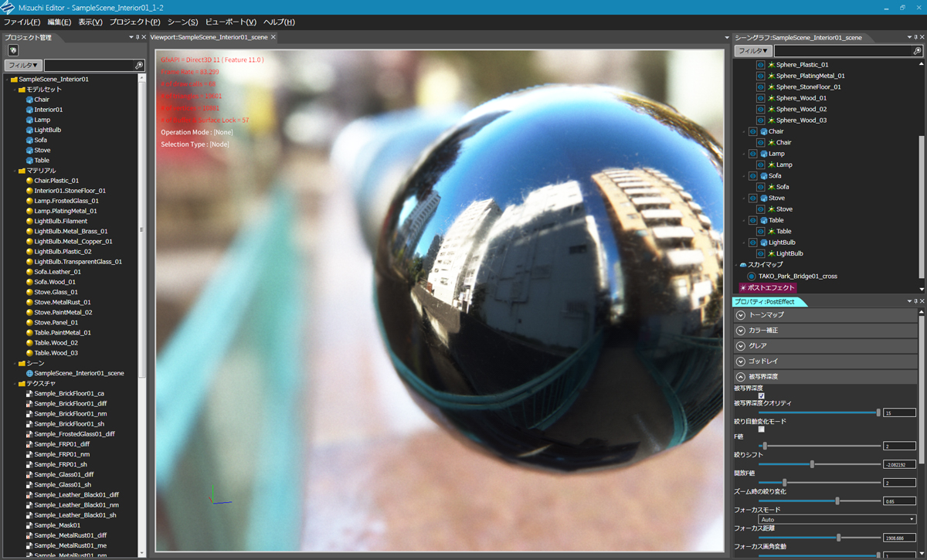Uncheck the 被写界深度 enable checkbox
Screen dimensions: 927x560
[762, 395]
